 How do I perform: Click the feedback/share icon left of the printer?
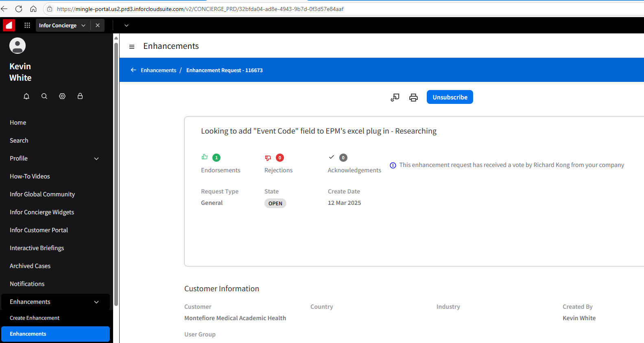click(x=395, y=97)
